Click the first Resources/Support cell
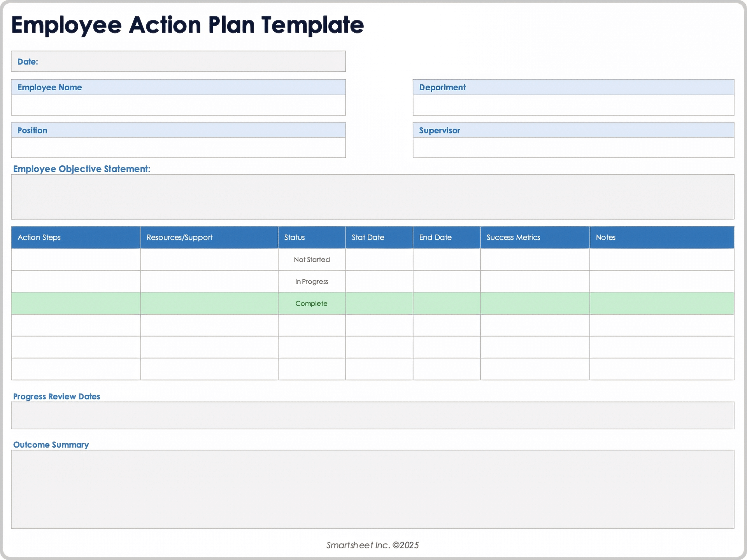 (x=209, y=259)
